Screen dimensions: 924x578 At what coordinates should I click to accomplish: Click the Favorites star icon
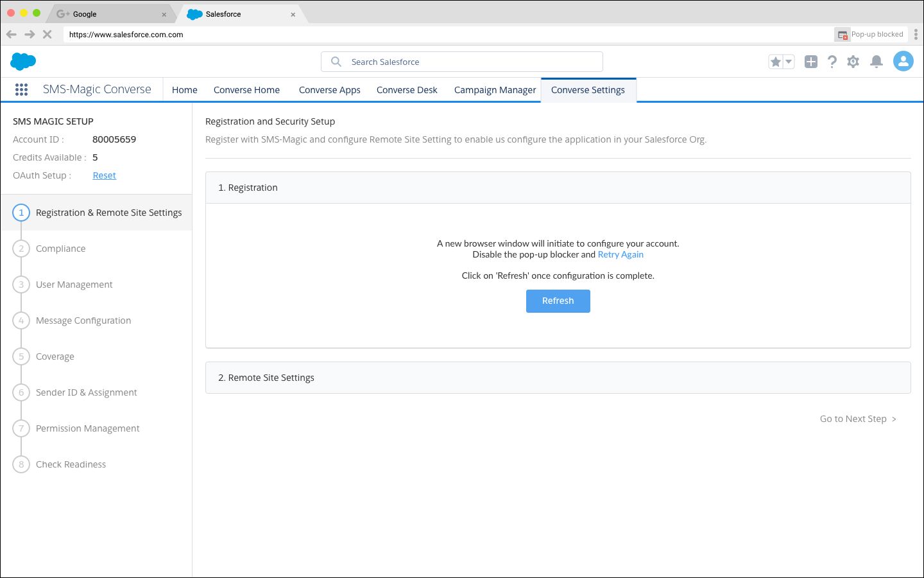[776, 62]
